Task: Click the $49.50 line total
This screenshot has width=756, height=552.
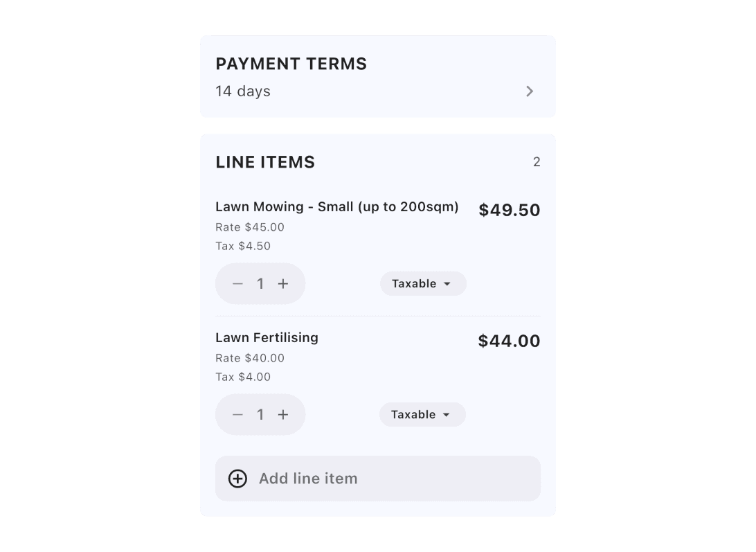Action: [x=510, y=210]
